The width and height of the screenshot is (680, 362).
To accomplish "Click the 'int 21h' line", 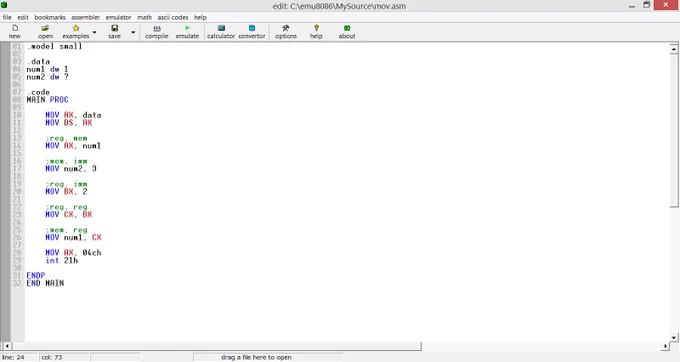I will pos(62,261).
